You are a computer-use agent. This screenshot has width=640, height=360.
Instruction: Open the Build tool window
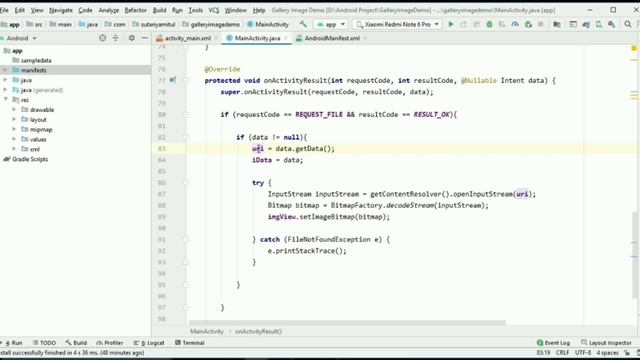click(x=76, y=343)
